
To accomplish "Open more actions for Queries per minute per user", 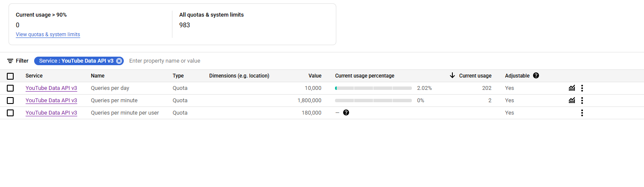I will coord(582,113).
